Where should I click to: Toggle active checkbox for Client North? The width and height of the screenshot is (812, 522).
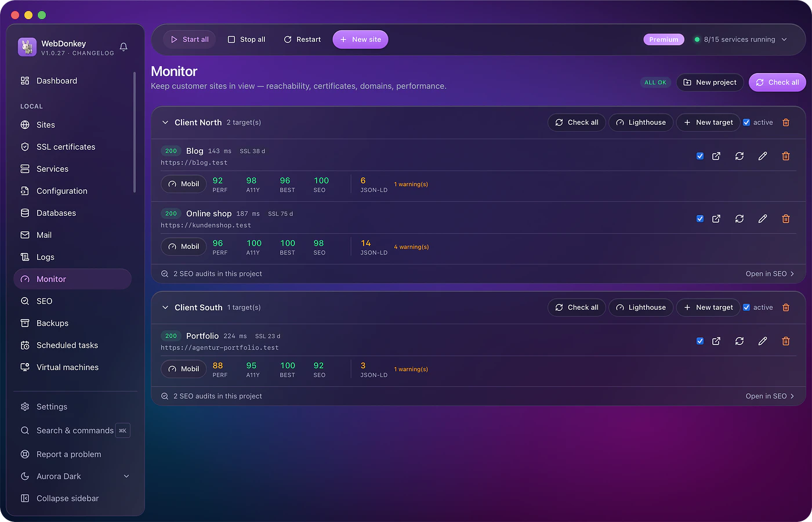coord(746,122)
